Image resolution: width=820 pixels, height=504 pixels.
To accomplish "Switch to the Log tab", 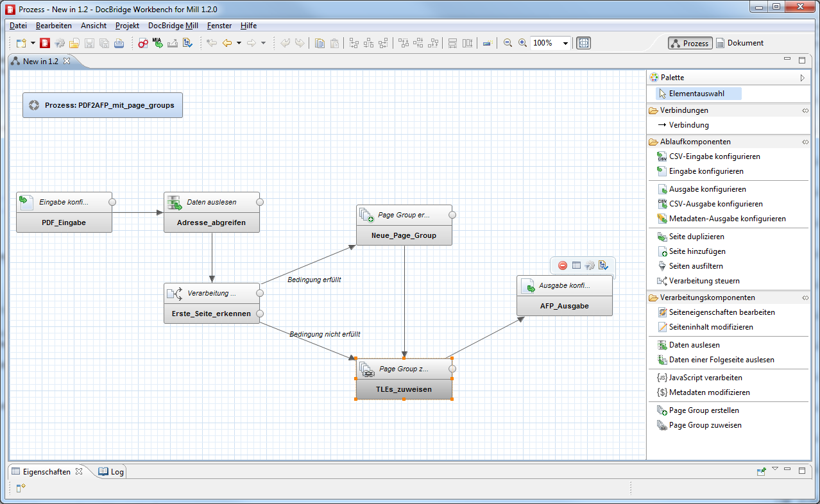I will pyautogui.click(x=111, y=471).
